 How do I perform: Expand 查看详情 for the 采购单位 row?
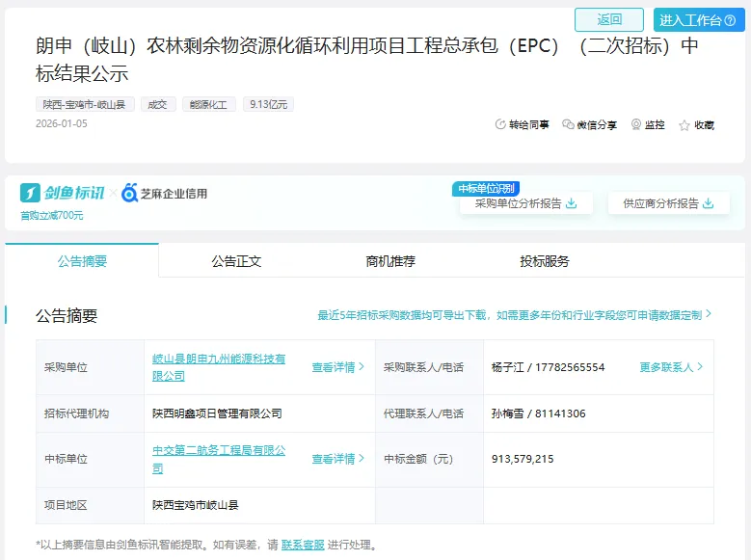point(337,367)
